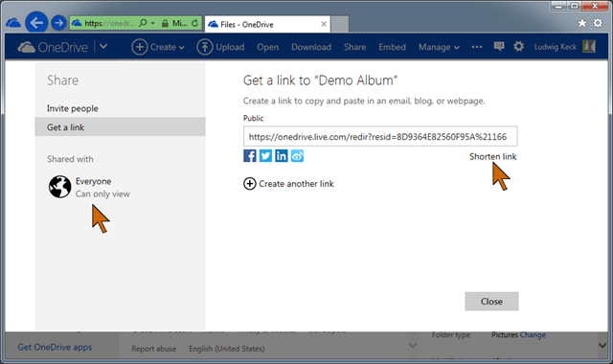The width and height of the screenshot is (613, 364).
Task: Refresh the page with the reload icon
Action: (194, 23)
